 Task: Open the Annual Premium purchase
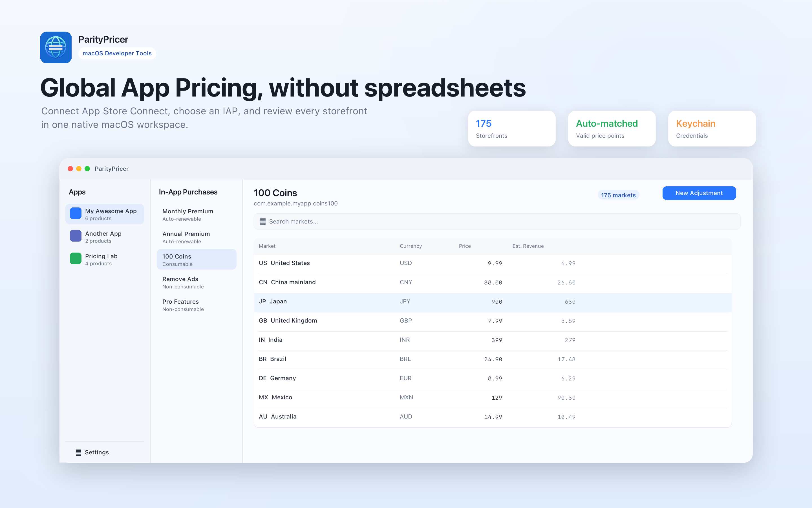coord(197,237)
